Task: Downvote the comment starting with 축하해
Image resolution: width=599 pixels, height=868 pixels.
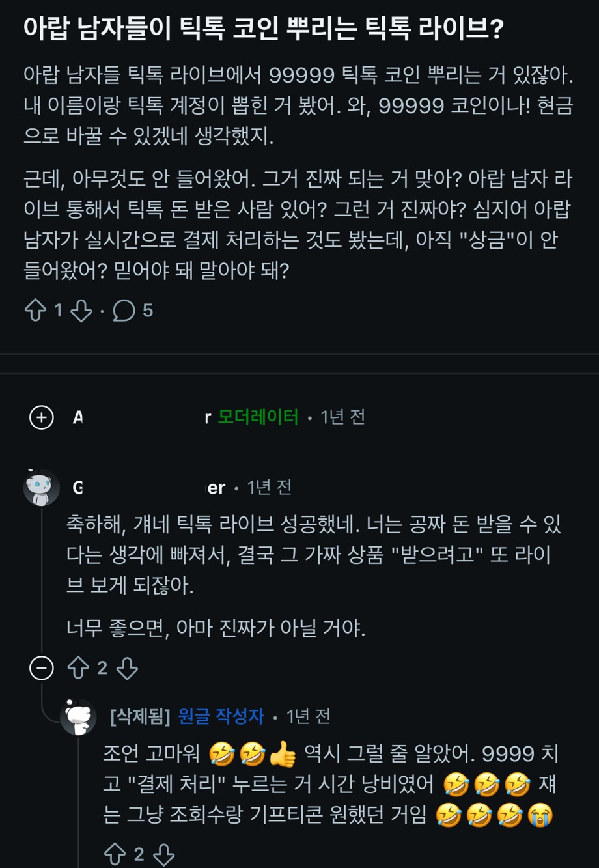Action: tap(127, 668)
